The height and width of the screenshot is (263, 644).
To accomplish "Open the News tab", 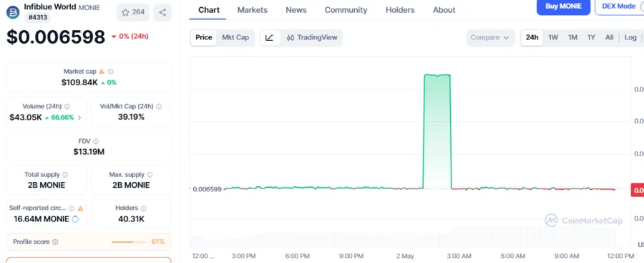I will tap(296, 10).
